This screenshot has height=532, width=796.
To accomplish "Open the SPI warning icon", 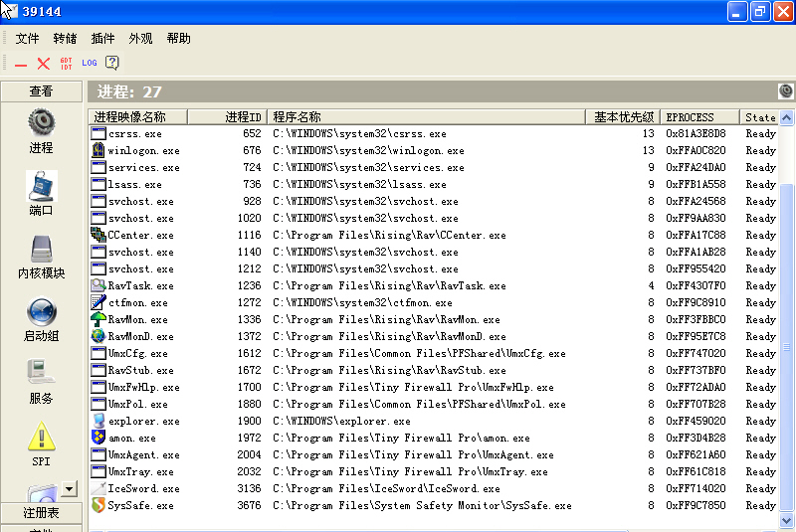I will (41, 437).
